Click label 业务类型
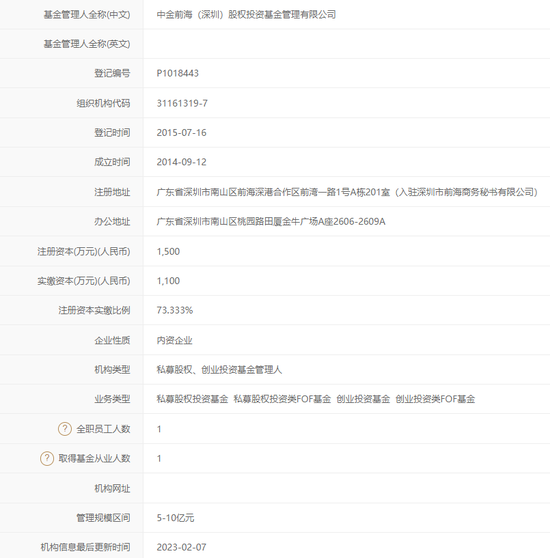This screenshot has height=558, width=550. pos(112,399)
